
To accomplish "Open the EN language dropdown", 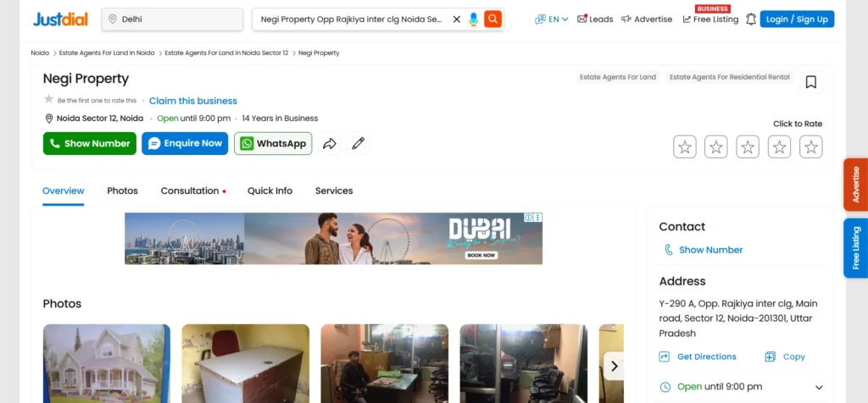I will [552, 19].
